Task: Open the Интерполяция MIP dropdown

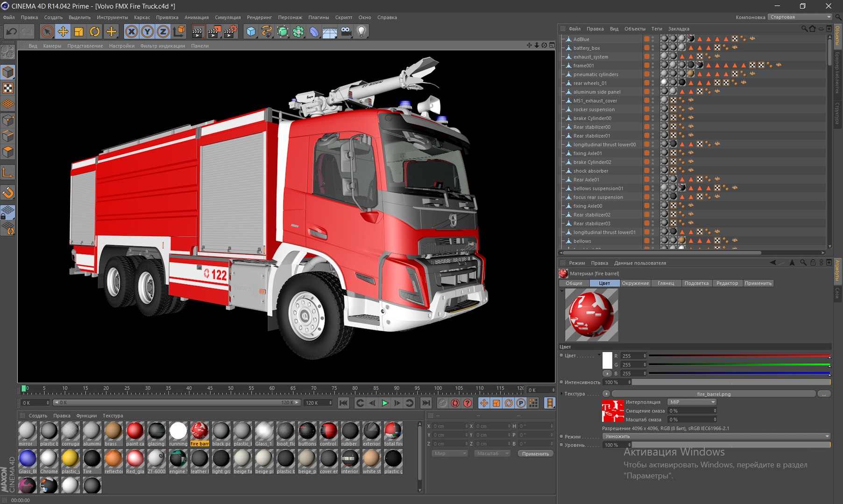Action: pyautogui.click(x=692, y=402)
